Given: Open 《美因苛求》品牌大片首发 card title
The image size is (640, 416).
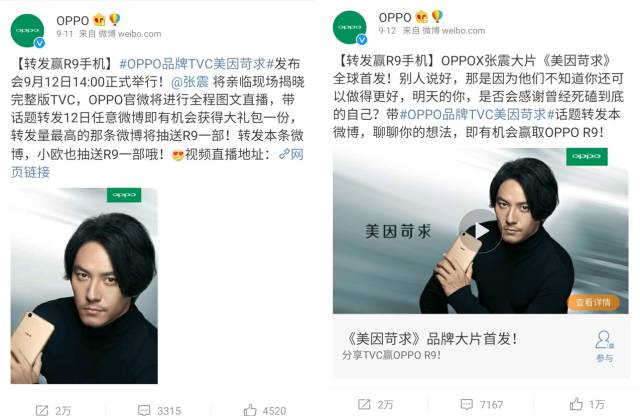Looking at the screenshot, I should click(431, 339).
